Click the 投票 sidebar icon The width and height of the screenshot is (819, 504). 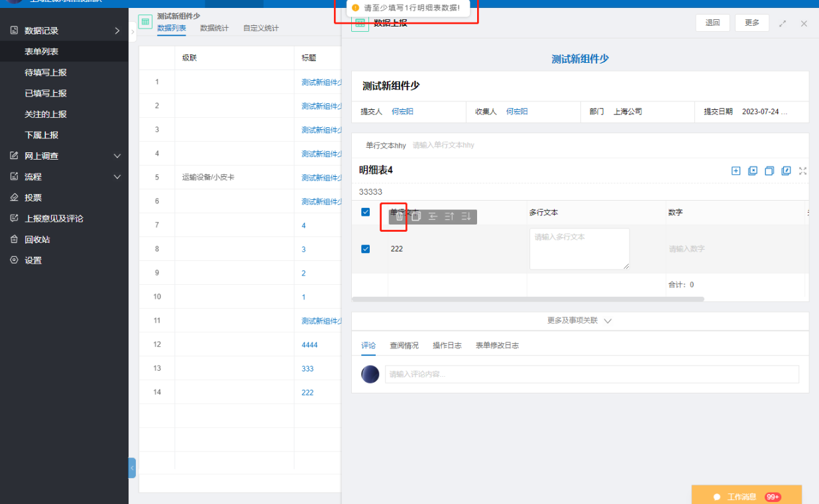coord(14,197)
